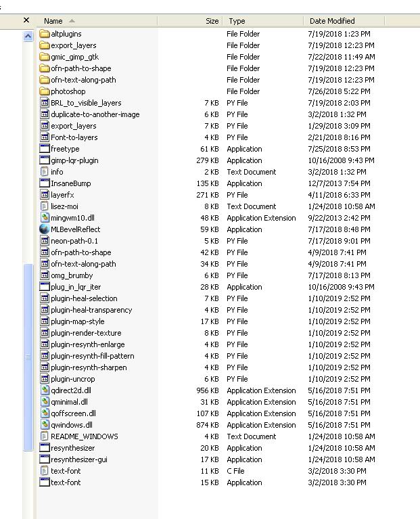Select the plugin-uncrop file name
Screen dimensions: 420x519
(x=73, y=379)
